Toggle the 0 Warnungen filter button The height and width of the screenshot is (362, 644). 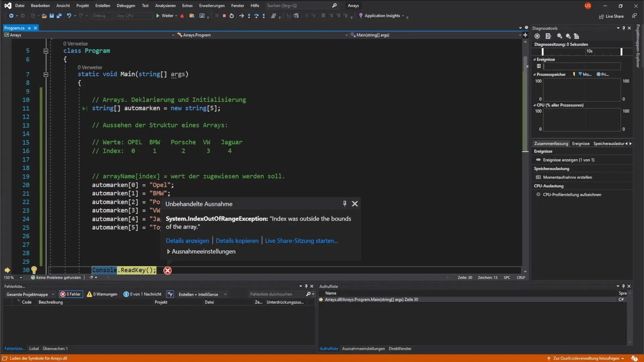[x=102, y=294]
